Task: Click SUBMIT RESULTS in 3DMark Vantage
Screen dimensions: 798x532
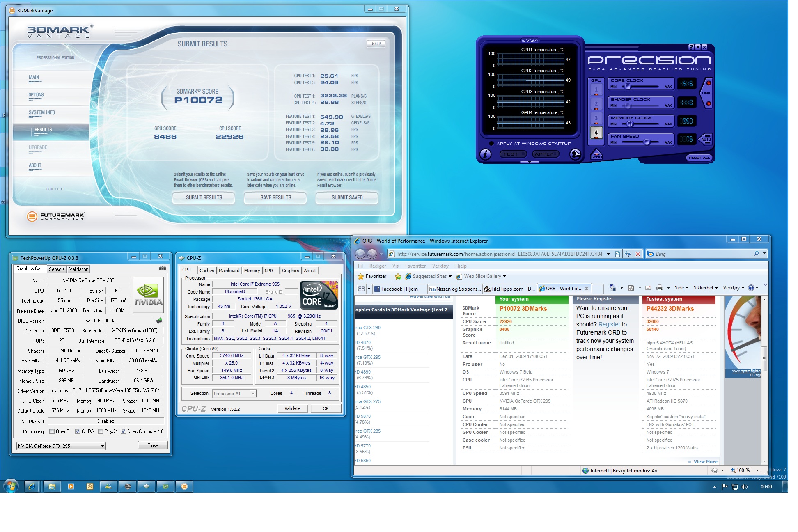Action: click(204, 198)
